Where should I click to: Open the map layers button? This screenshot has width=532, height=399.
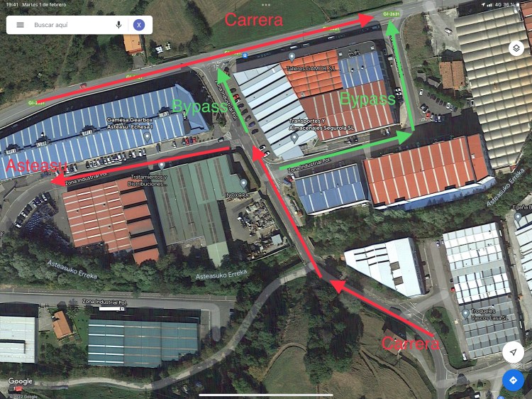click(x=516, y=48)
